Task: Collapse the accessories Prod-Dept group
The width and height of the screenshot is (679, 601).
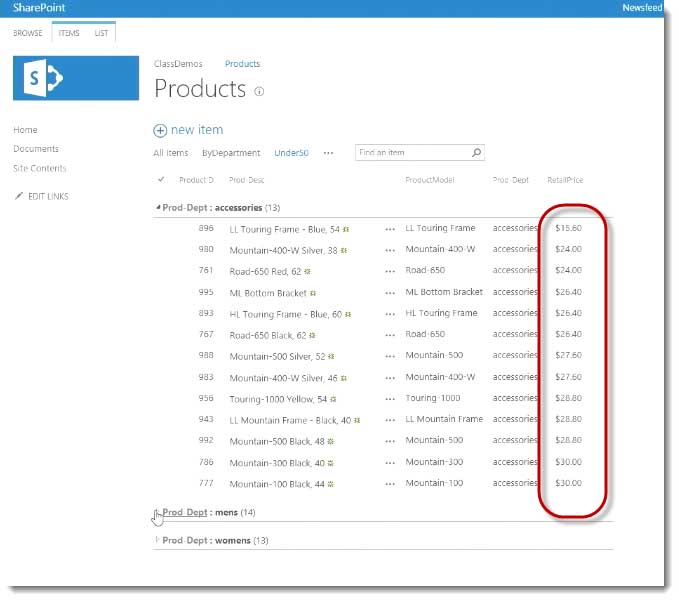Action: 158,207
